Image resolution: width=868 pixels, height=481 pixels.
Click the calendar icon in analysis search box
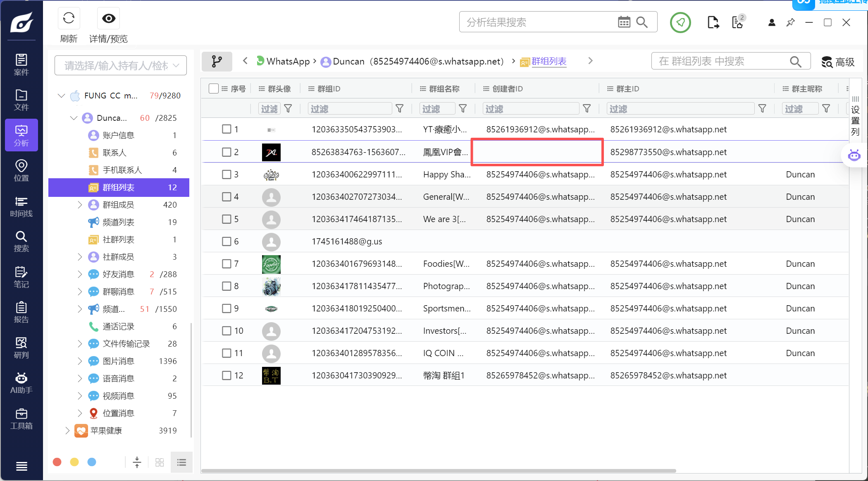(x=624, y=22)
